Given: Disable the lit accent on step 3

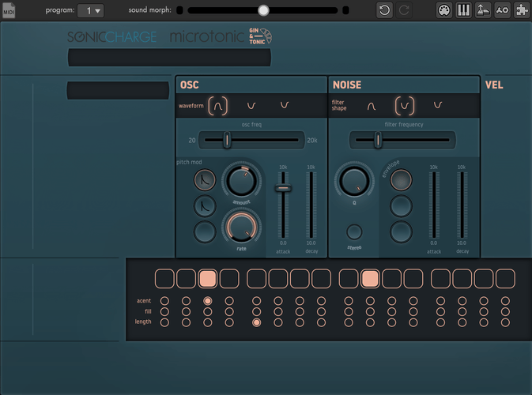Looking at the screenshot, I should 208,301.
